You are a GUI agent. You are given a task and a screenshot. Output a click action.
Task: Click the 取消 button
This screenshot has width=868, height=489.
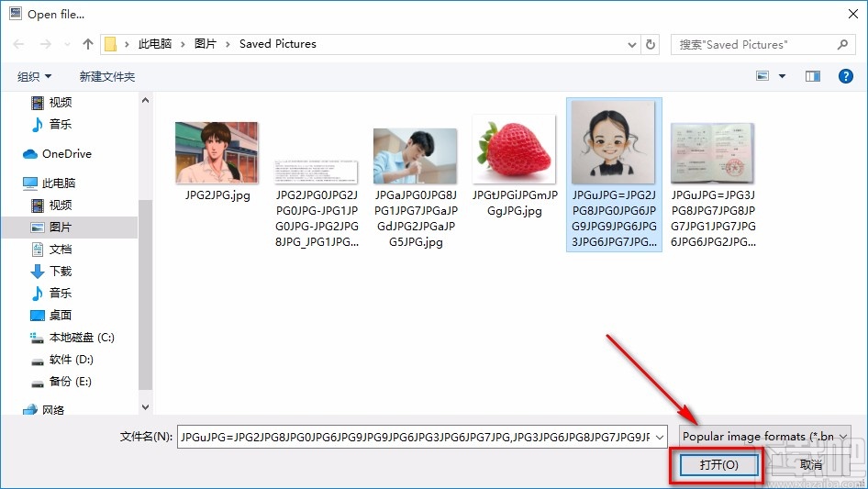(811, 465)
